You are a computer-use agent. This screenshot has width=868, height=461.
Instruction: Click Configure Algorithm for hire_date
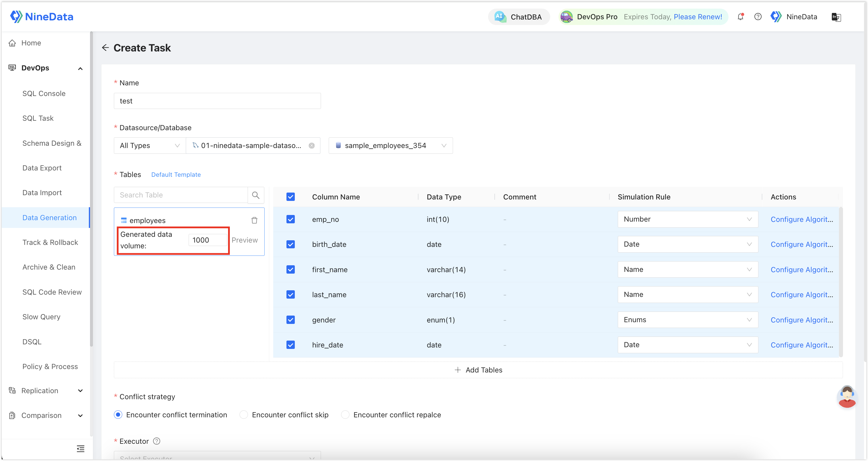click(x=802, y=345)
